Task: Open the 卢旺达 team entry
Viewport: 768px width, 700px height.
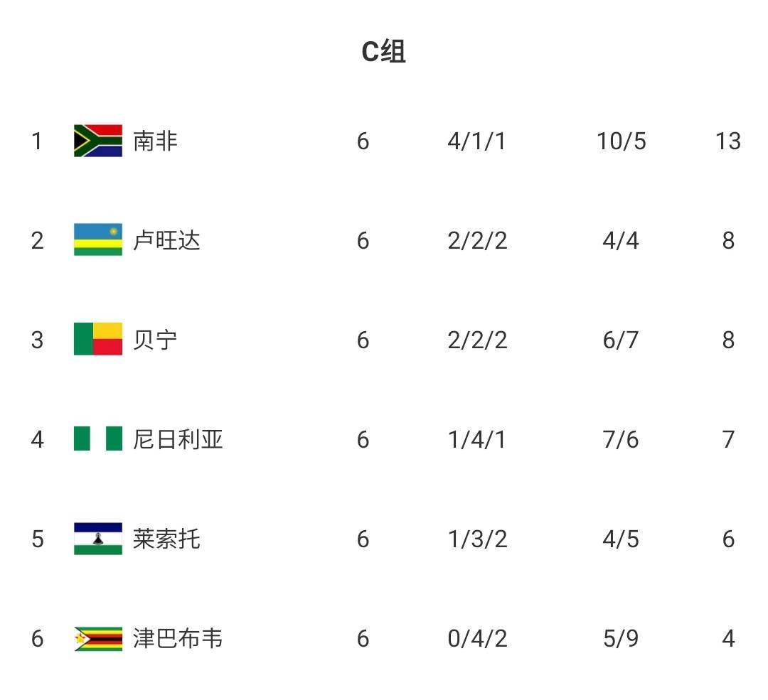Action: (x=166, y=240)
